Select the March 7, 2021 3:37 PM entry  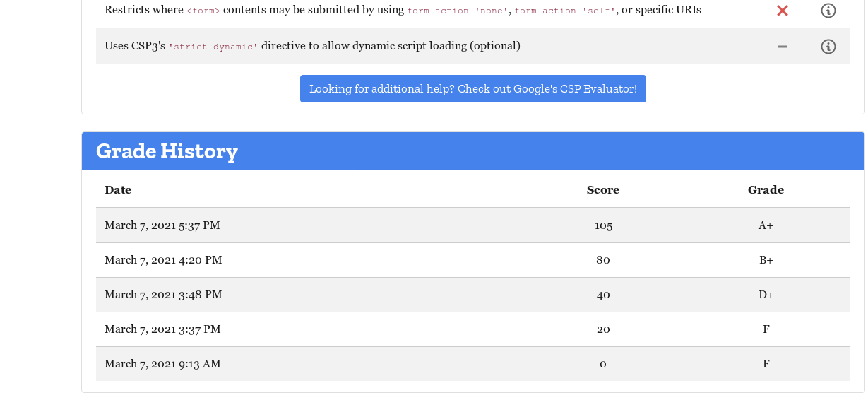click(162, 329)
